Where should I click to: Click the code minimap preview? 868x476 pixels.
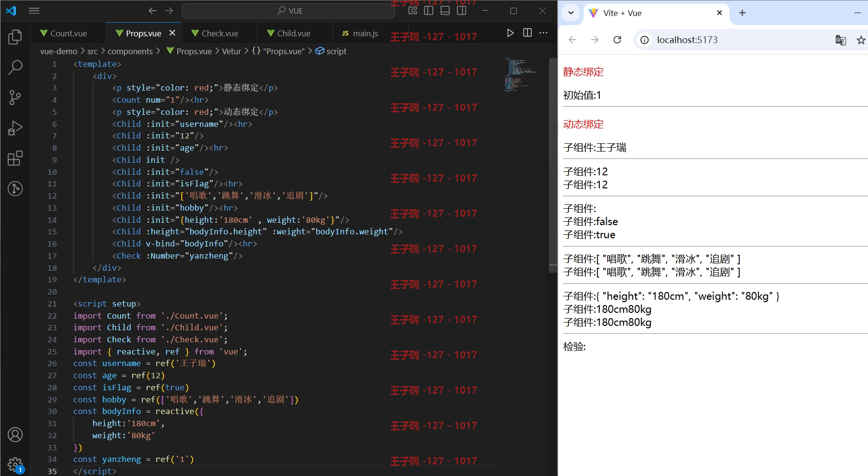click(521, 75)
